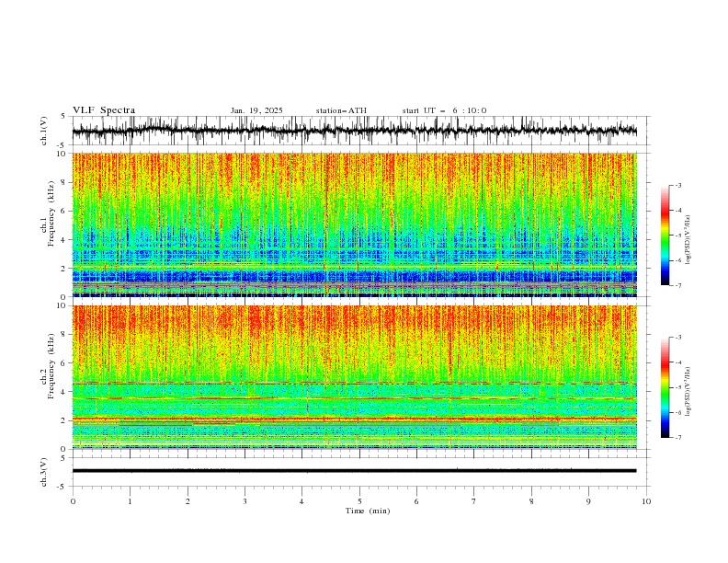Click ch.1 colorbar tick "-5"
The height and width of the screenshot is (563, 728).
click(677, 236)
